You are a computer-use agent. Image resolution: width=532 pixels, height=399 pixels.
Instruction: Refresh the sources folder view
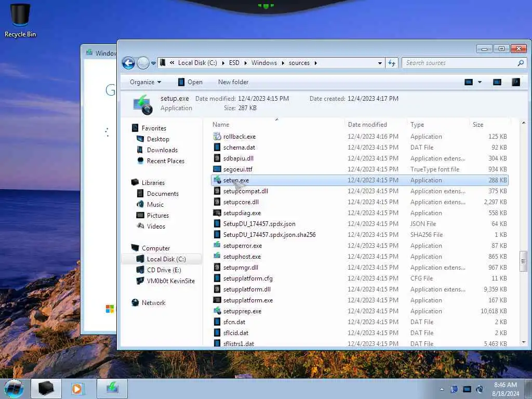point(392,63)
